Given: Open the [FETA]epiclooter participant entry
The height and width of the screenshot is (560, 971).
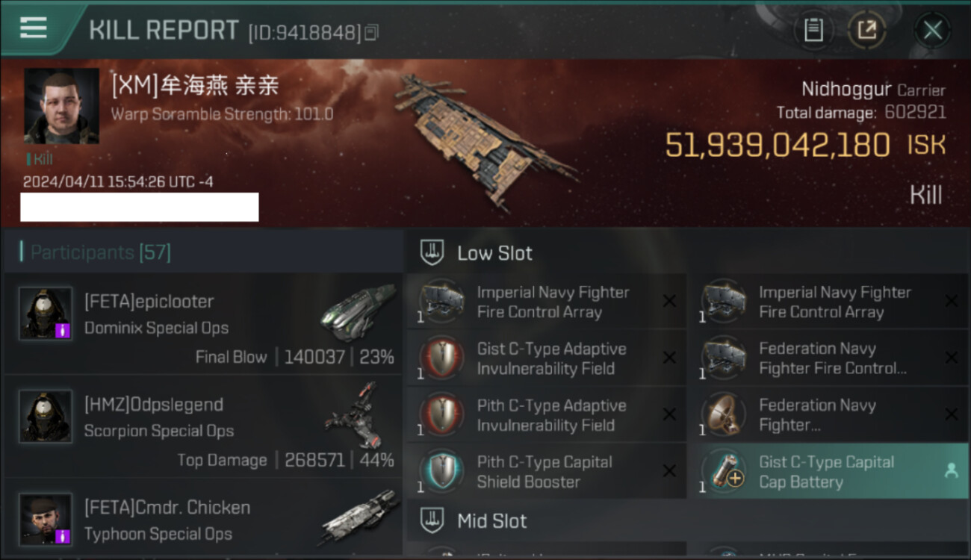Looking at the screenshot, I should coord(203,323).
